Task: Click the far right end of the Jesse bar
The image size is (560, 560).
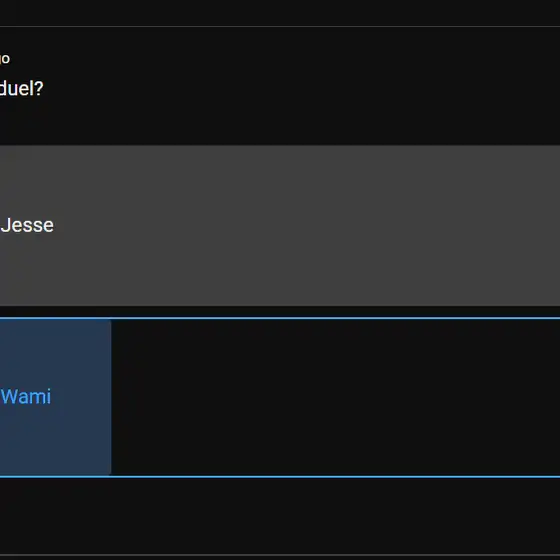Action: tap(552, 225)
